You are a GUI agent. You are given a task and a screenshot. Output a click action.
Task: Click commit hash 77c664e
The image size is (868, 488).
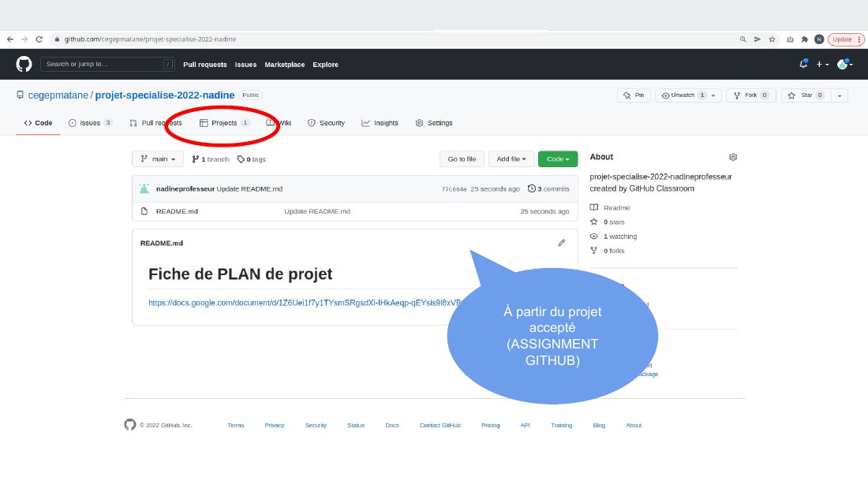click(x=454, y=189)
